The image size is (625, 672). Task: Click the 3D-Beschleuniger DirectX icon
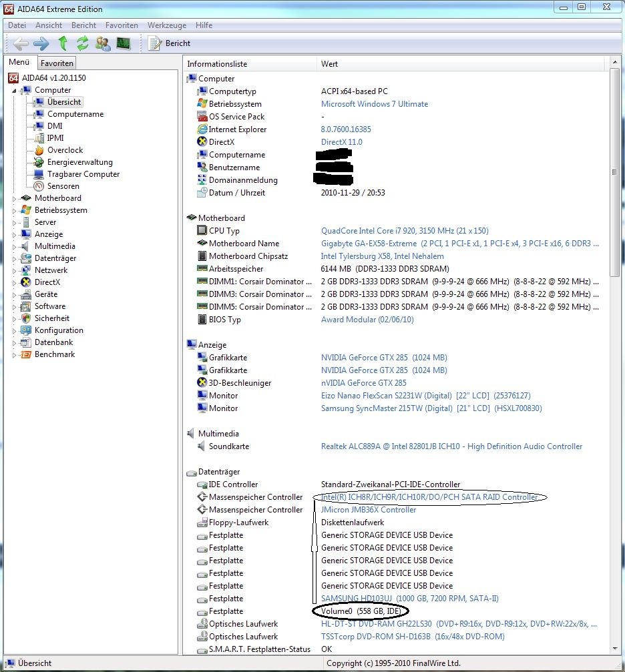pos(202,383)
